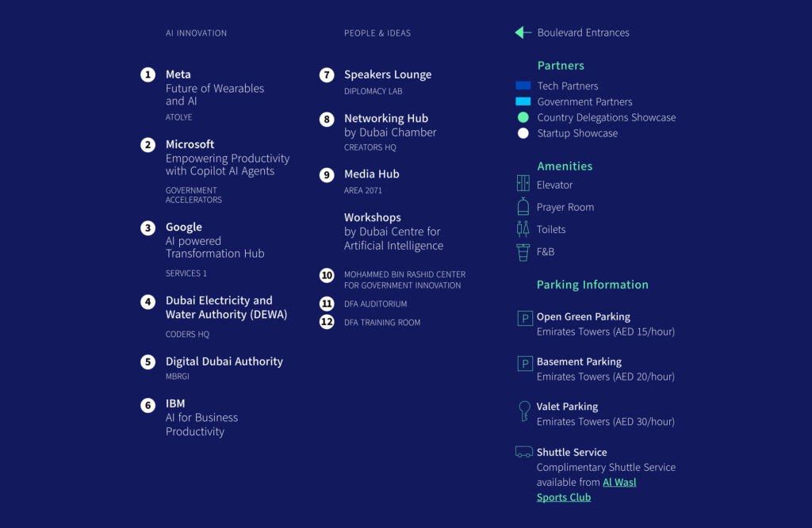Click the CODERS HQ location label
Viewport: 812px width, 528px height.
187,335
